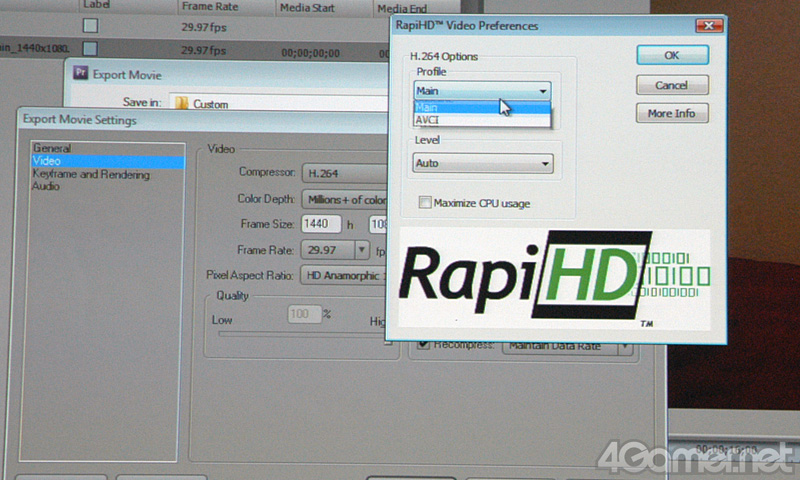Select Keyframe and Rendering in settings list

tap(90, 175)
